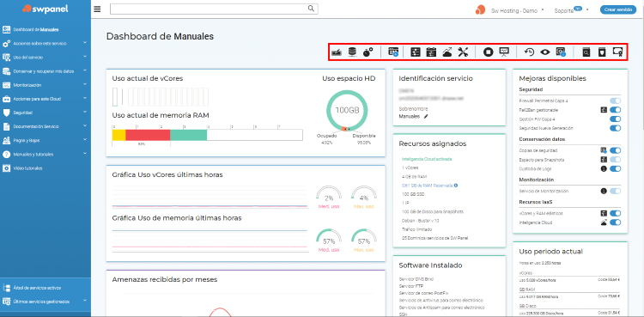
Task: Expand Conservar y recuperar mis datos chevron
Action: pyautogui.click(x=85, y=70)
